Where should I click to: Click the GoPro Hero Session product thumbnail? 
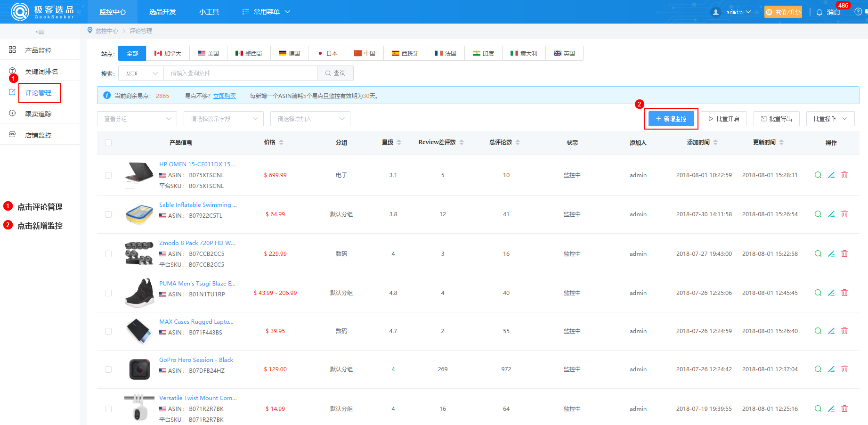(139, 369)
